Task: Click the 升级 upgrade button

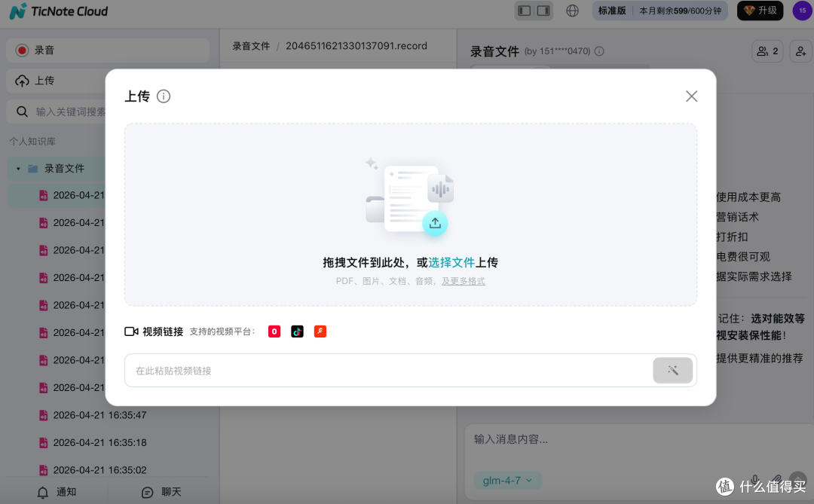Action: pos(760,11)
